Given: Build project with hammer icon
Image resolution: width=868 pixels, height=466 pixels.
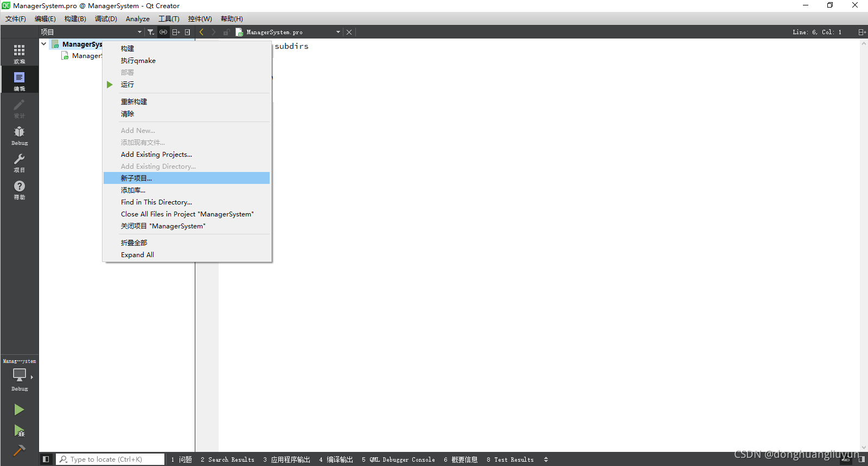Looking at the screenshot, I should tap(19, 450).
